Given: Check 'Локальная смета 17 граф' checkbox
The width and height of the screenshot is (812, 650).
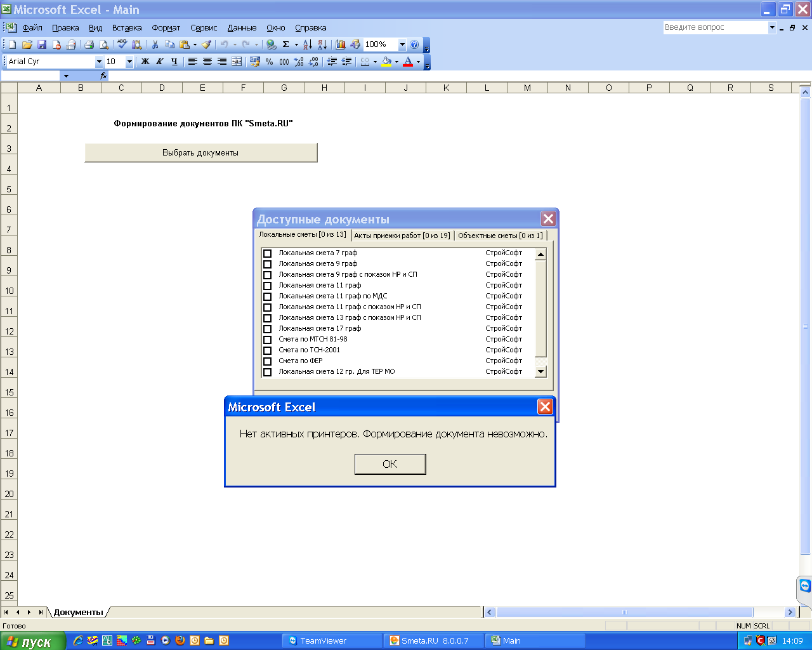Looking at the screenshot, I should 267,329.
